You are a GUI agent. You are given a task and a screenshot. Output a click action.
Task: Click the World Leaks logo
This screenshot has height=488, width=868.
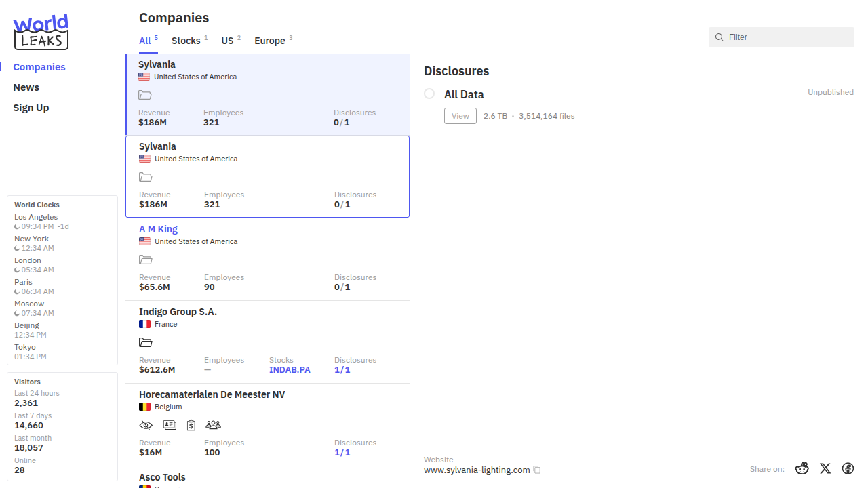pos(41,32)
